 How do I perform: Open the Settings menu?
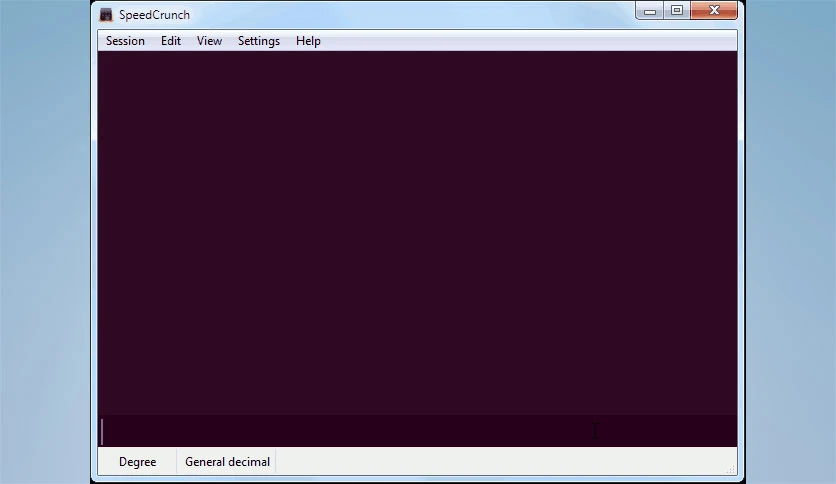point(259,41)
